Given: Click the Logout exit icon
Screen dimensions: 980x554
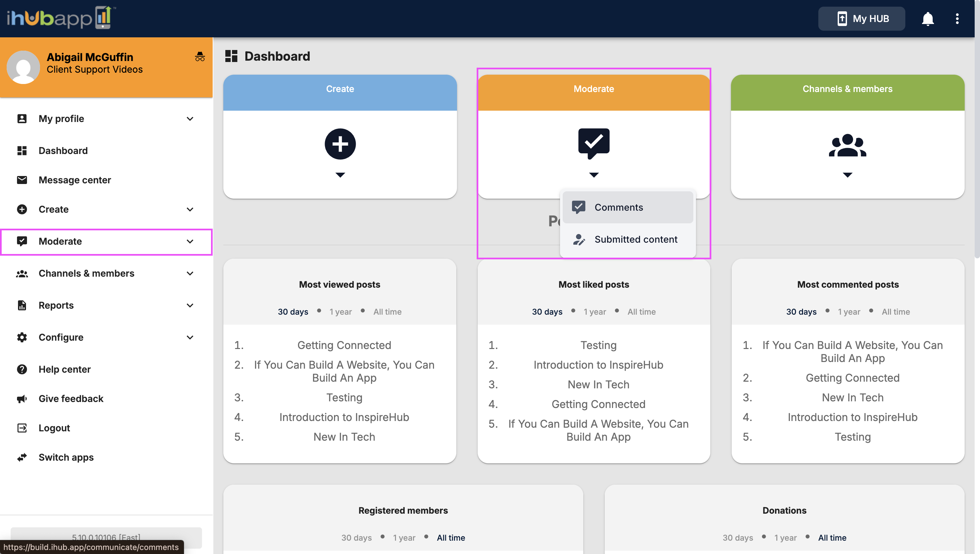Looking at the screenshot, I should (22, 427).
